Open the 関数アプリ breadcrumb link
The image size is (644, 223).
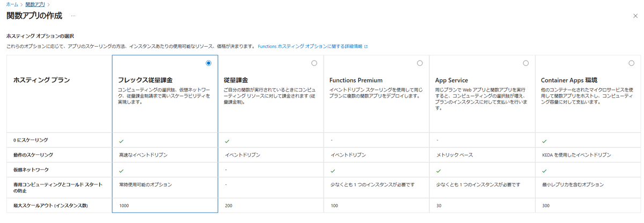pyautogui.click(x=35, y=4)
